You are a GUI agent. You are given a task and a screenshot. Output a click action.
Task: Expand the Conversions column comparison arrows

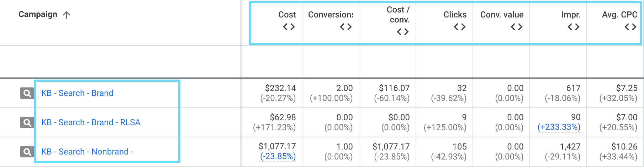346,27
